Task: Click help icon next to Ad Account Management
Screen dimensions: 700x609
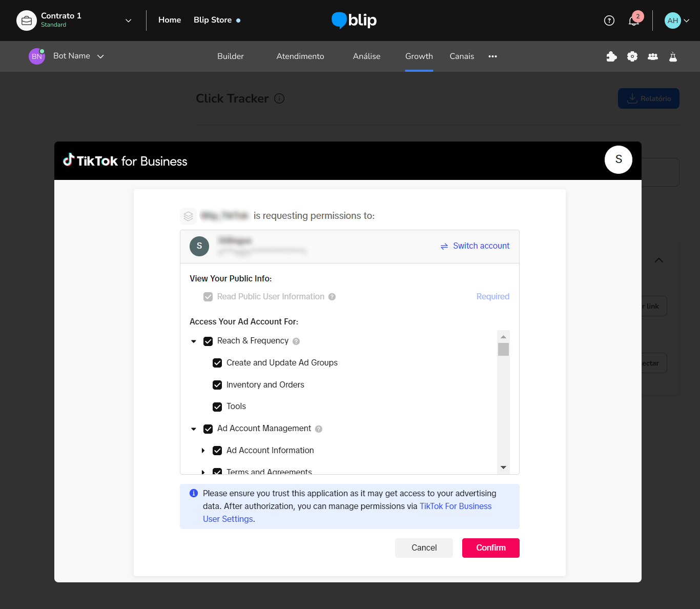Action: click(x=319, y=429)
